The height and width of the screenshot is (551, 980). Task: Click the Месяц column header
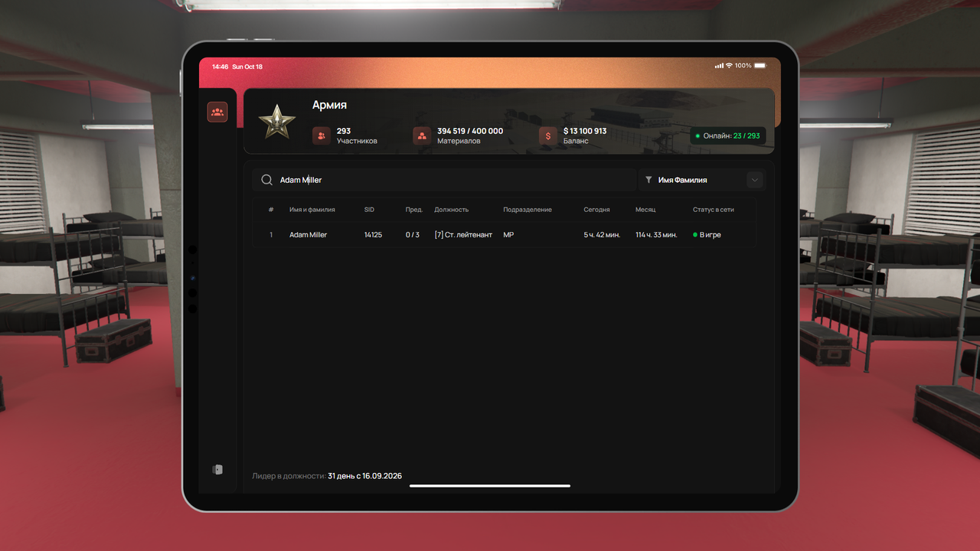645,210
